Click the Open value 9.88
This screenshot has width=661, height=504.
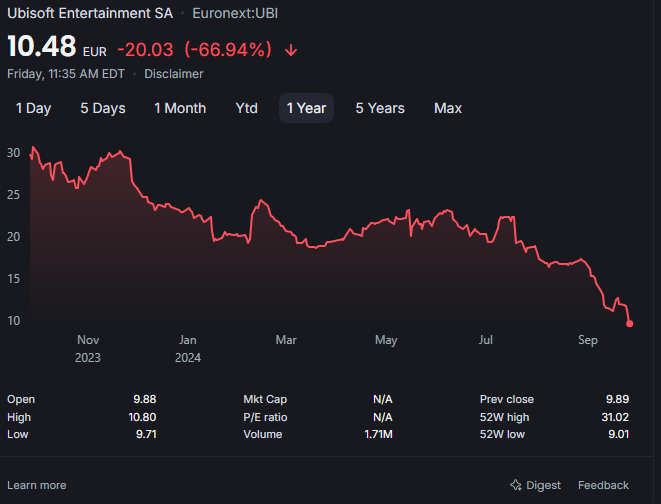point(145,399)
